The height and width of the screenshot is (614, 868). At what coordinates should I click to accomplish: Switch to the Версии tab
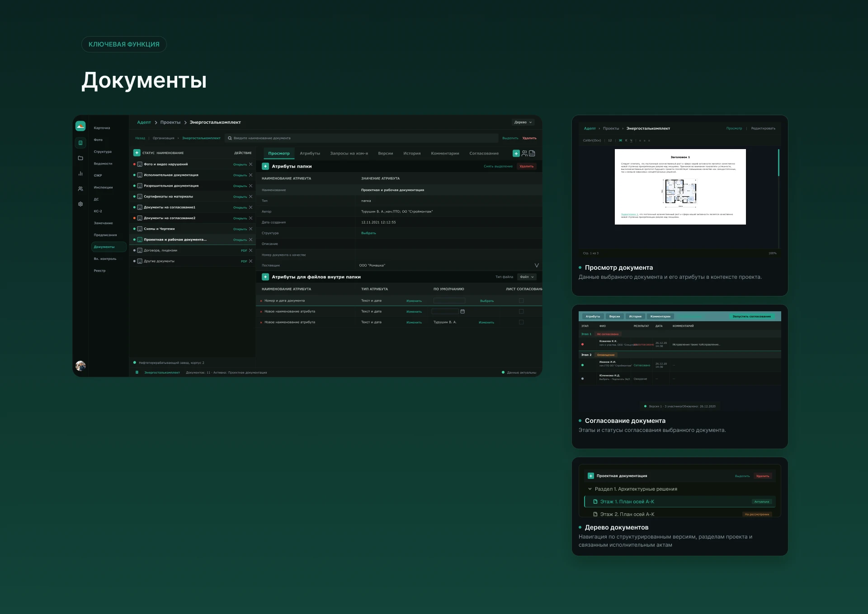386,154
